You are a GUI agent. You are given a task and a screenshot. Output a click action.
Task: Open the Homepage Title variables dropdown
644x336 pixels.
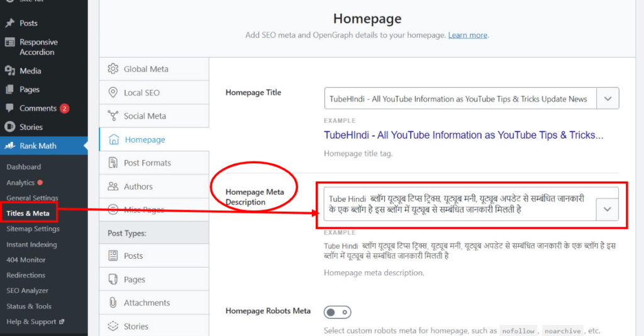(608, 99)
